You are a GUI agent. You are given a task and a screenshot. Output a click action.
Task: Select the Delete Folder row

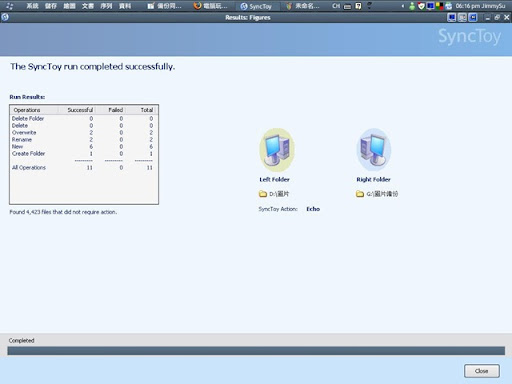(83, 118)
